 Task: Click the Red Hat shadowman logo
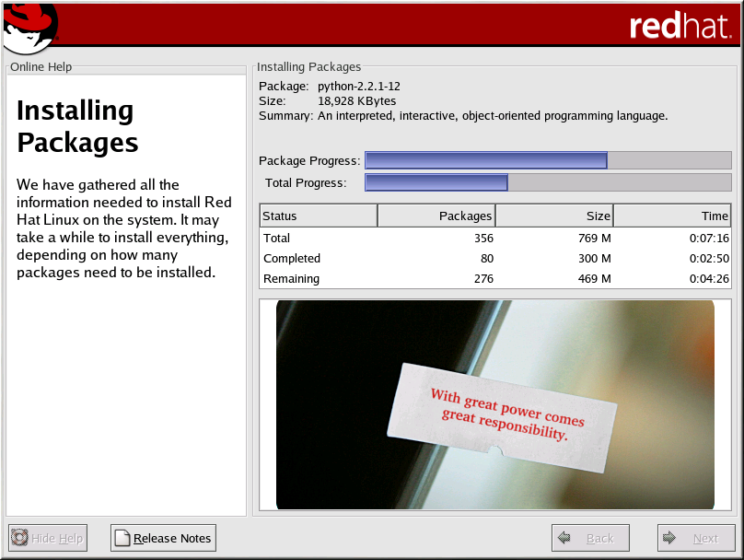click(x=29, y=26)
